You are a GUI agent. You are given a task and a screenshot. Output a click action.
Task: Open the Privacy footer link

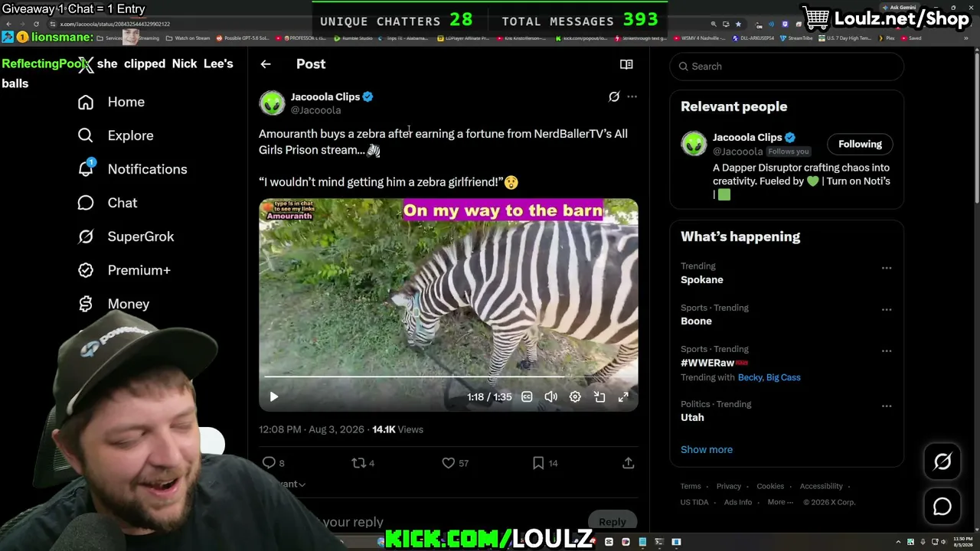coord(729,486)
